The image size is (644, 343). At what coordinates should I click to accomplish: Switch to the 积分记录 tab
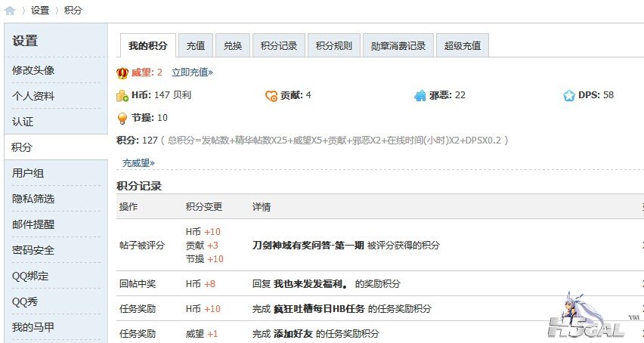(278, 45)
